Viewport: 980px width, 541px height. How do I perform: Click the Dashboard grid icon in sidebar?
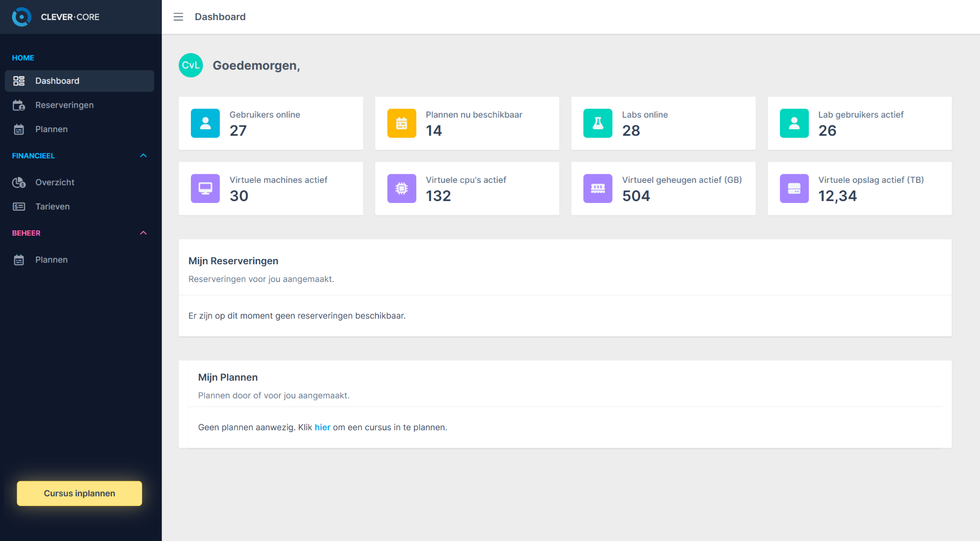pos(19,81)
